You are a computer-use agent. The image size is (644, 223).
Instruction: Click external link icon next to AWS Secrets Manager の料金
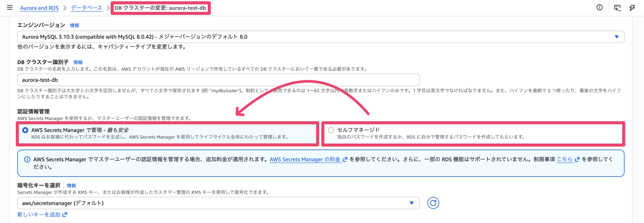click(345, 159)
